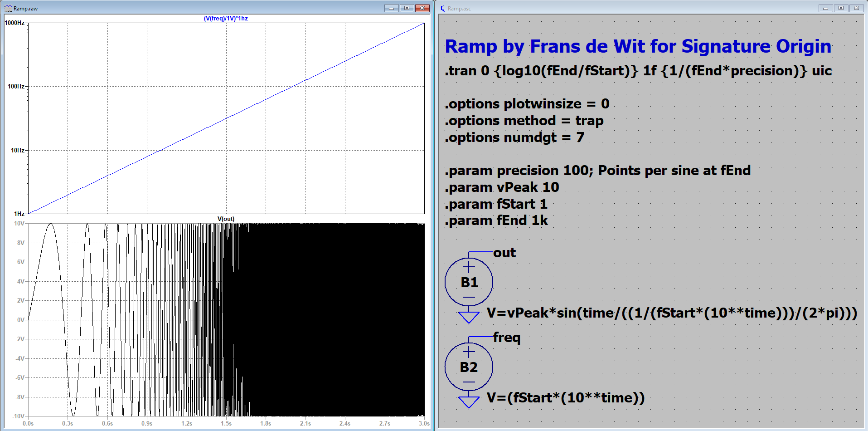Click the Ramp.asc window title text
The image size is (868, 431).
click(x=459, y=9)
